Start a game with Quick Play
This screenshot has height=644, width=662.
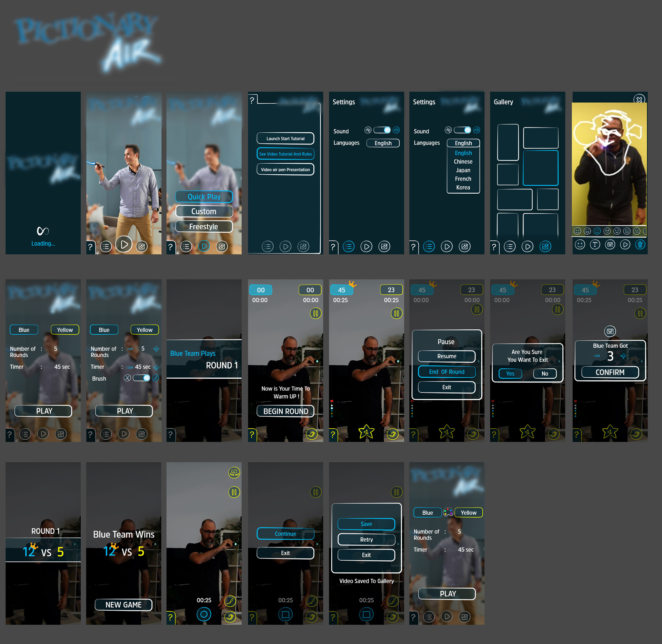(x=204, y=196)
